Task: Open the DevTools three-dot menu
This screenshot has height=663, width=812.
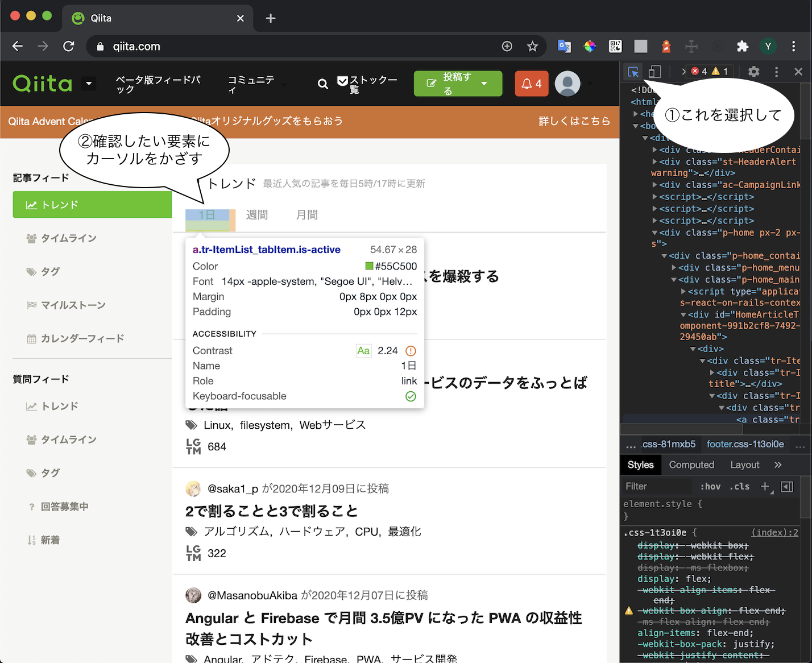Action: click(776, 72)
